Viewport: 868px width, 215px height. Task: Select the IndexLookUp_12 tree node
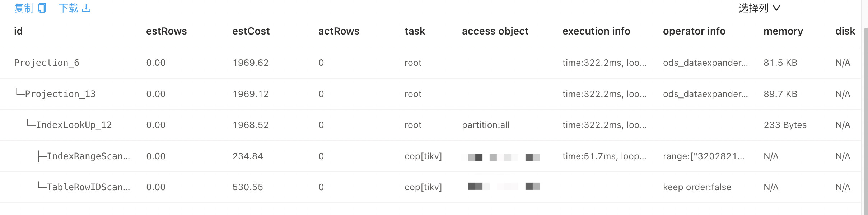(74, 125)
